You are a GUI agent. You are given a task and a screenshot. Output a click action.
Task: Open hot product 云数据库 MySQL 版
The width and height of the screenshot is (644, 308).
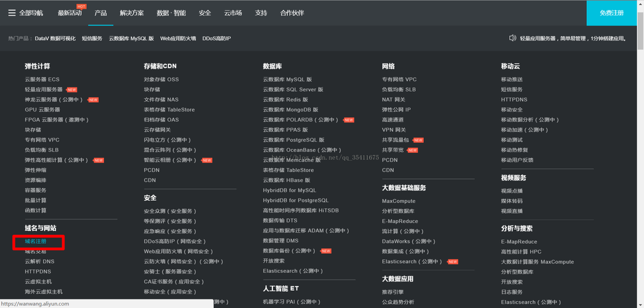[x=132, y=38]
